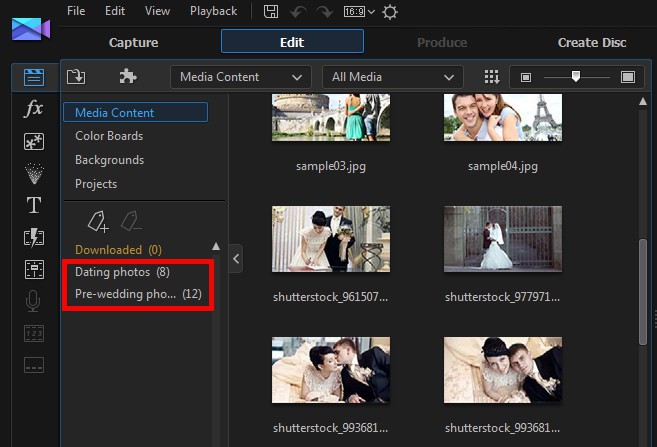Open the View menu
The height and width of the screenshot is (447, 657).
[157, 11]
